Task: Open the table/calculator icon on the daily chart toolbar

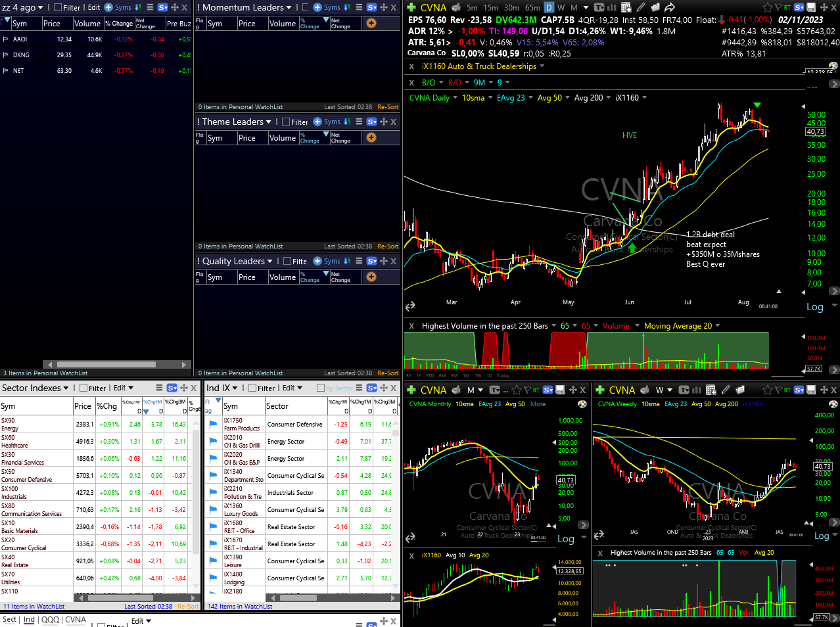Action: [625, 7]
